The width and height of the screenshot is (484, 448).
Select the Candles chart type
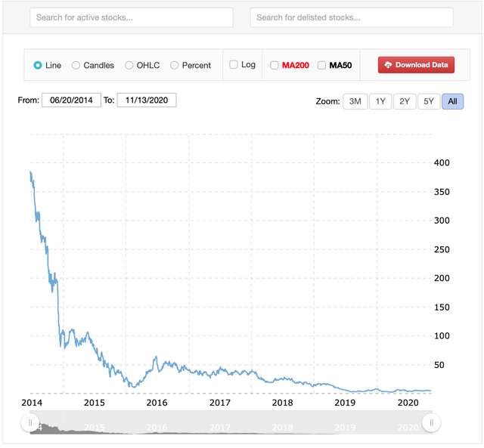[76, 65]
